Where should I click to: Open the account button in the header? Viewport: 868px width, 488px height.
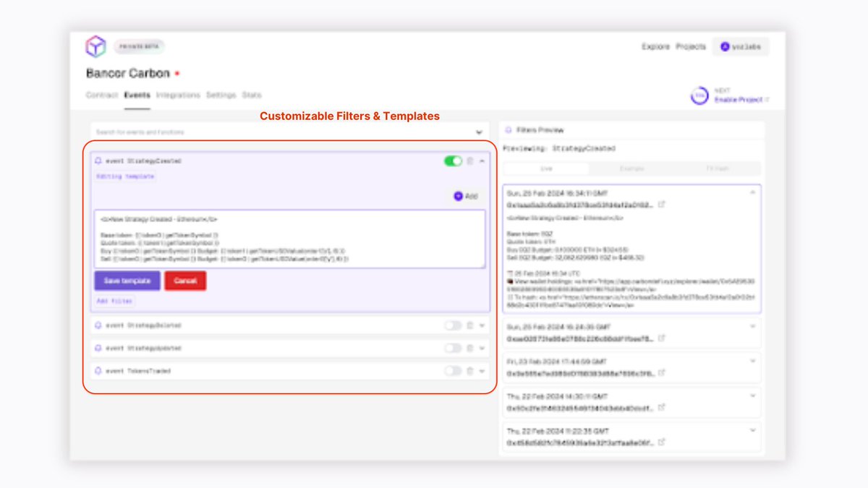pos(741,46)
